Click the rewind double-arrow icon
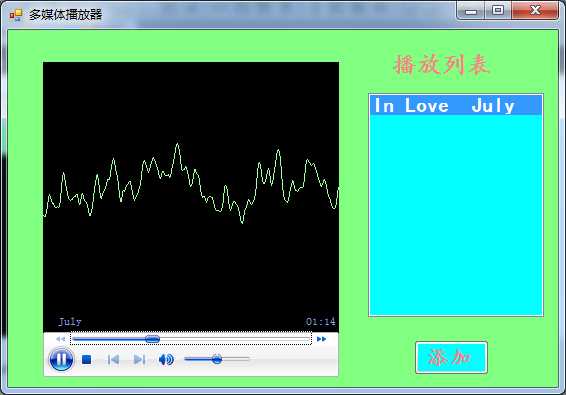 pos(61,339)
